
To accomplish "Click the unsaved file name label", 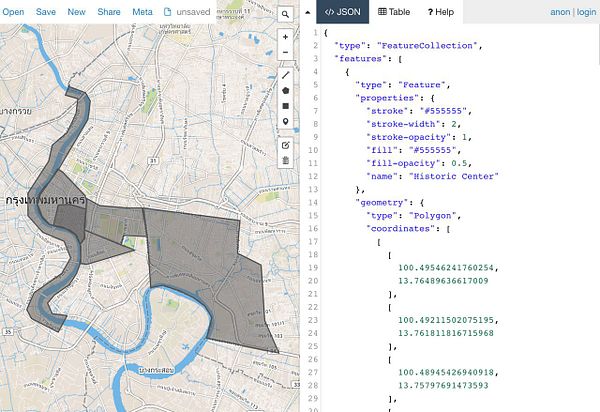I will point(193,12).
